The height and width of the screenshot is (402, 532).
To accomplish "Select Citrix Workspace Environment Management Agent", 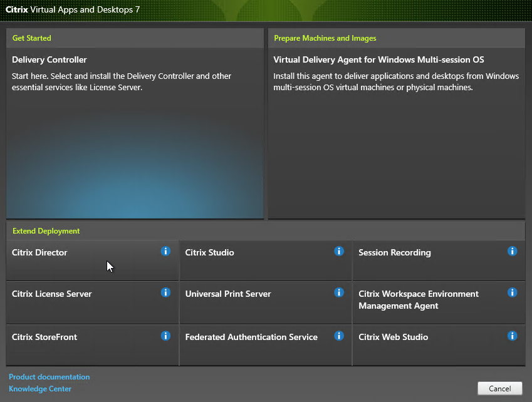I will (x=439, y=302).
